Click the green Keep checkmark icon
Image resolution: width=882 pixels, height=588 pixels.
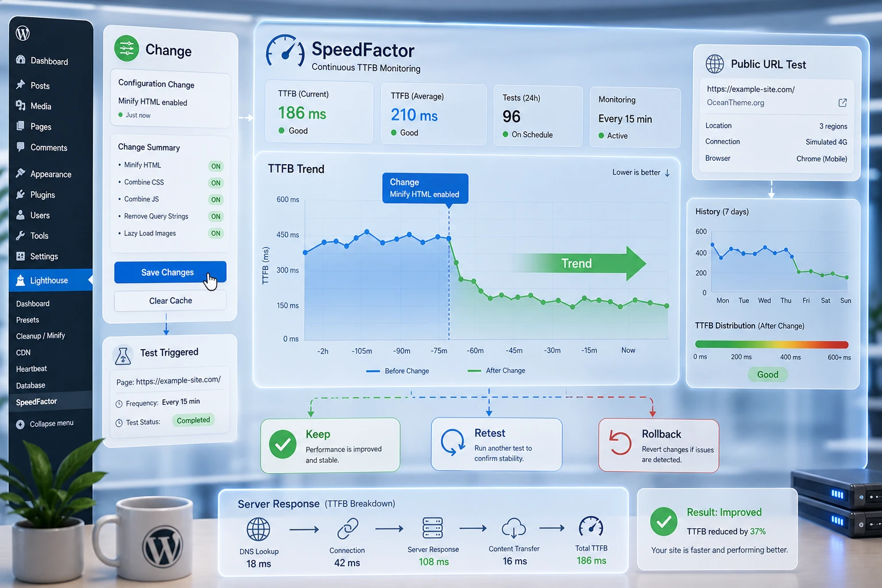point(283,444)
